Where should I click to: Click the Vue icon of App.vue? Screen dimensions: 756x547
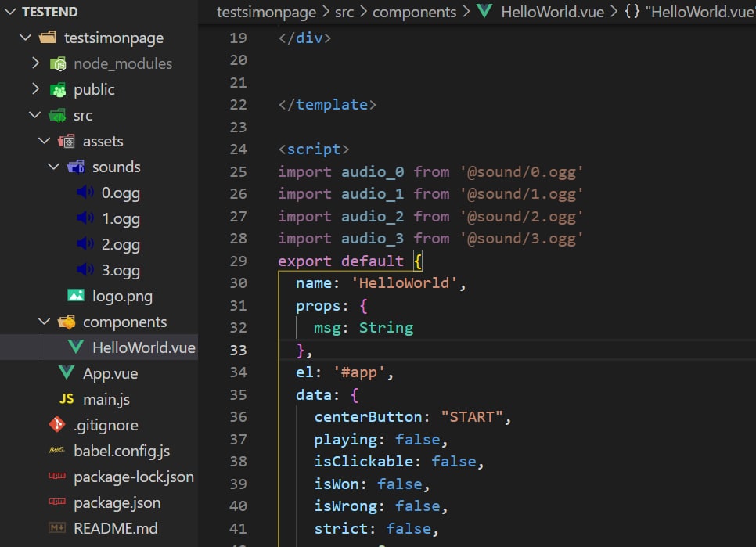(67, 372)
